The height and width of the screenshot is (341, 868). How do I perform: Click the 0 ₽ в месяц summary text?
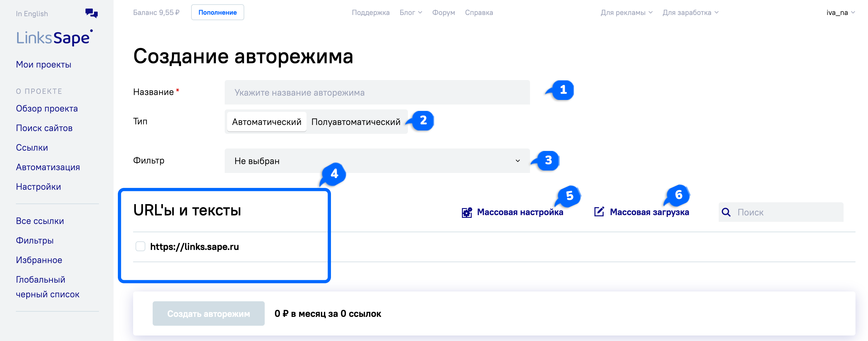coord(328,314)
